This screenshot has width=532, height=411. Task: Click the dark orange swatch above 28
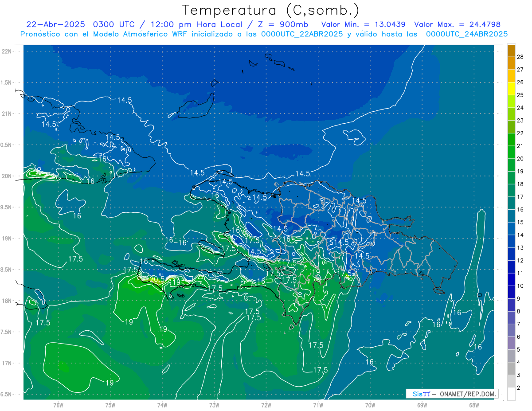click(x=511, y=51)
